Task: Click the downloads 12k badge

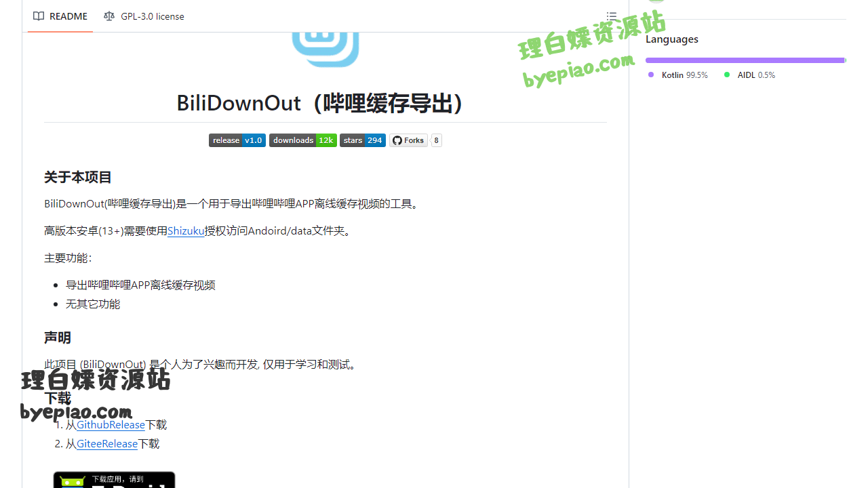Action: click(302, 140)
